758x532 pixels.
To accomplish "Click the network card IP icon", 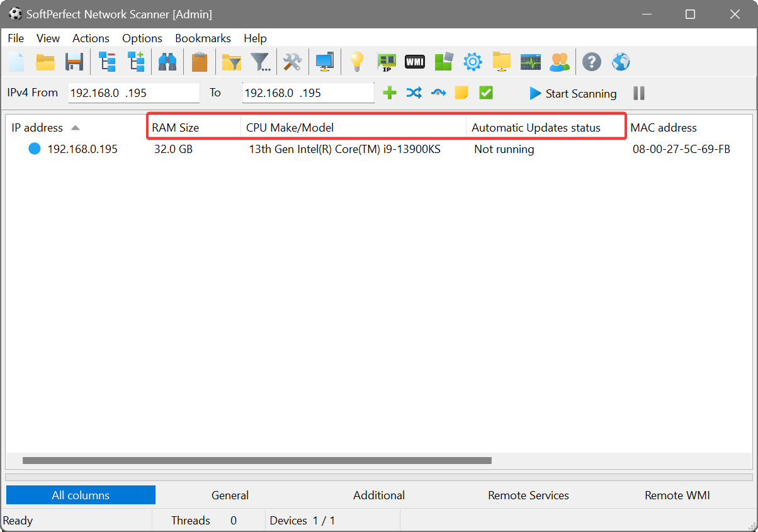I will 386,62.
